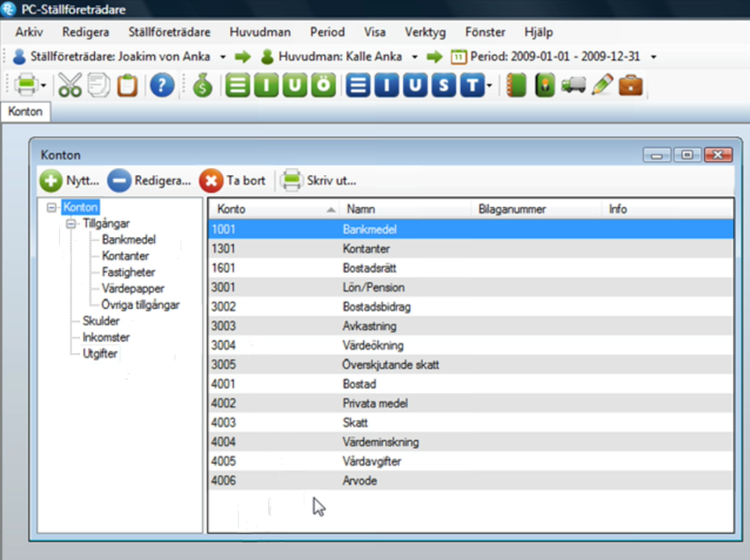The height and width of the screenshot is (560, 750).
Task: Select the 4006 Arvode account row
Action: pyautogui.click(x=471, y=480)
